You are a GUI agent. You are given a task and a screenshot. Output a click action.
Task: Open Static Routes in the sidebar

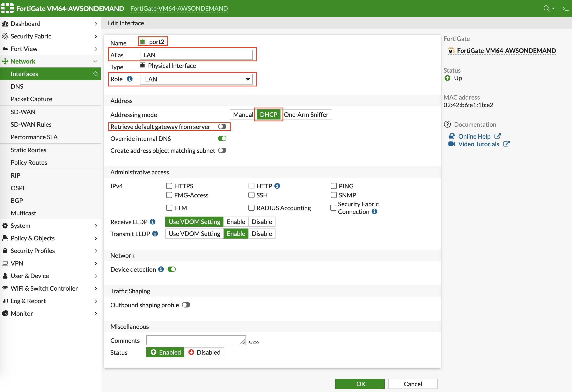pyautogui.click(x=28, y=150)
